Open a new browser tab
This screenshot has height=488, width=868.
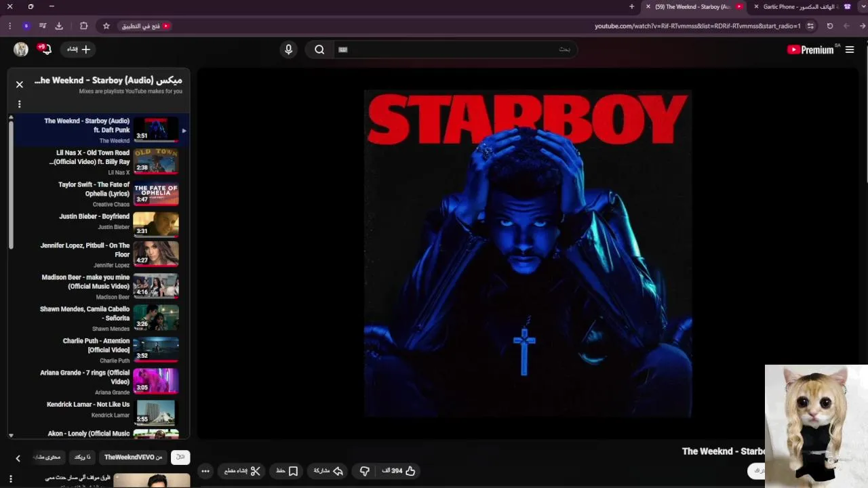(x=632, y=7)
